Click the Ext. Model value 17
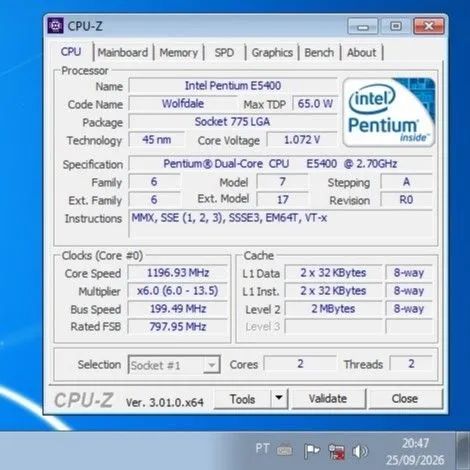 [283, 200]
